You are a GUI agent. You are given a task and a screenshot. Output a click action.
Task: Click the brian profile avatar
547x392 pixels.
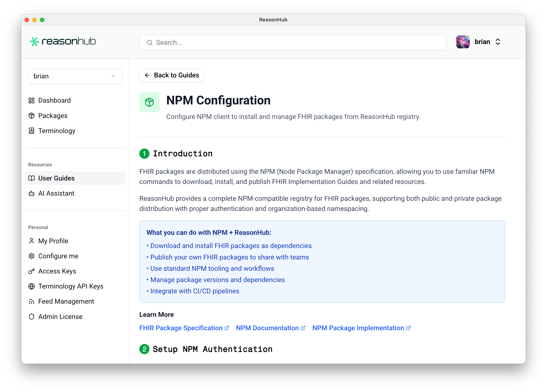463,42
